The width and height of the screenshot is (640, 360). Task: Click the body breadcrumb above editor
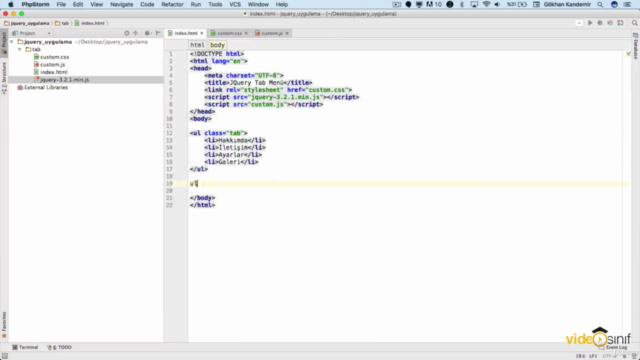click(218, 45)
